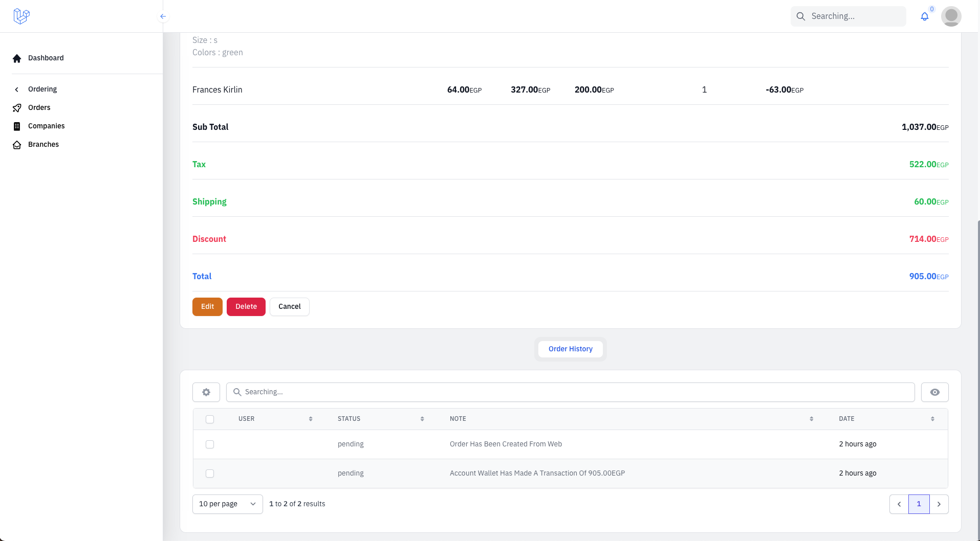Click 'Account Wallet Has Made A Transaction' note
This screenshot has height=541, width=980.
(x=537, y=474)
